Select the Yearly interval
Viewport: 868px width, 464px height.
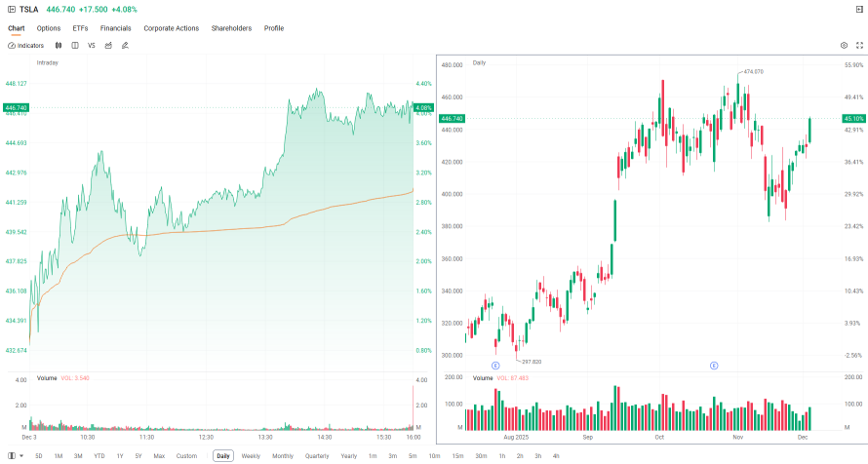tap(349, 456)
